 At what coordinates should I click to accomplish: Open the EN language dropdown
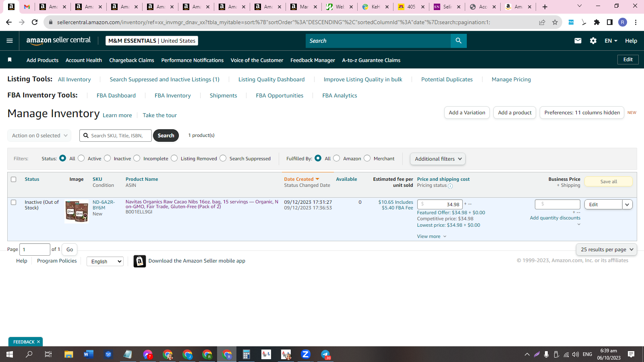pyautogui.click(x=611, y=41)
